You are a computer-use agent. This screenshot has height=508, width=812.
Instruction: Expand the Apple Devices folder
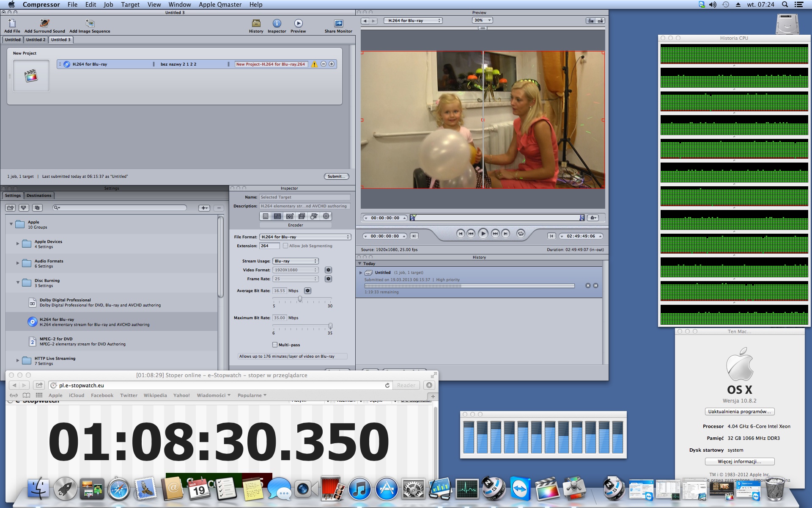[x=18, y=243]
